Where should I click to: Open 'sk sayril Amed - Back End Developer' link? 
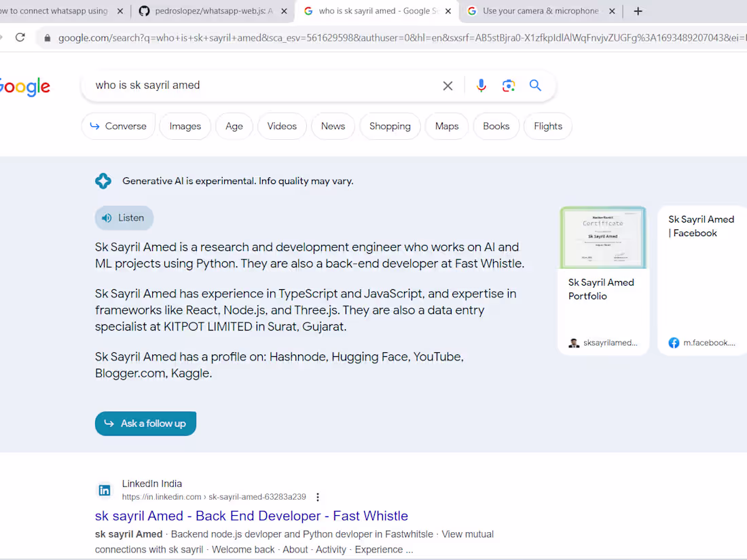251,516
